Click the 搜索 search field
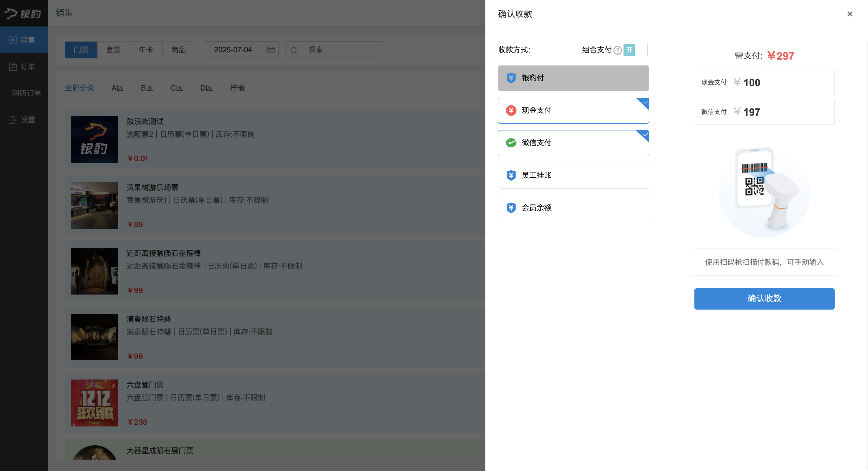The width and height of the screenshot is (868, 471). (x=334, y=50)
